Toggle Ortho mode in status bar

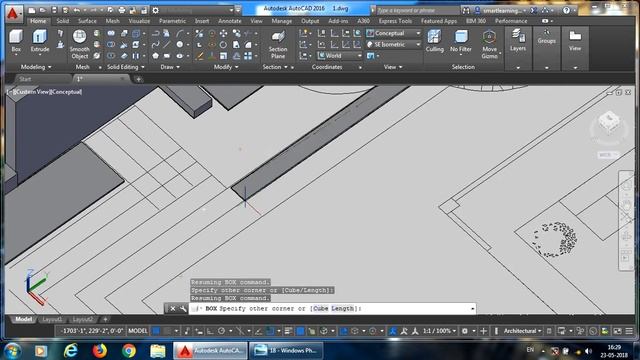point(210,331)
